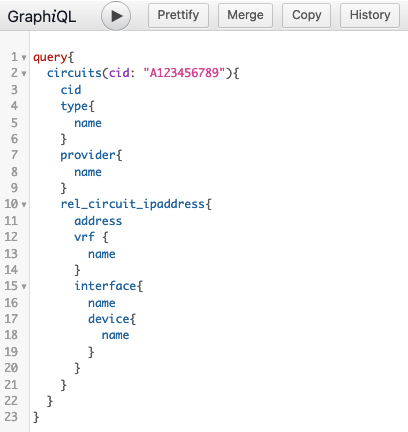Click the 'device' field on line 17
Screen dimensions: 408x432
tap(108, 319)
